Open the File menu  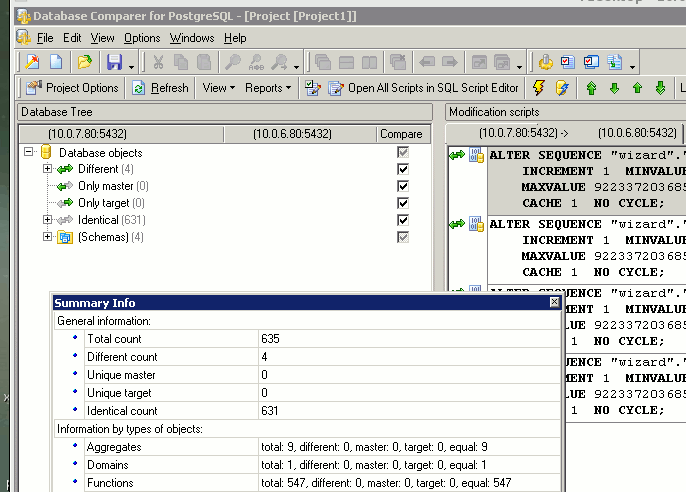[45, 38]
